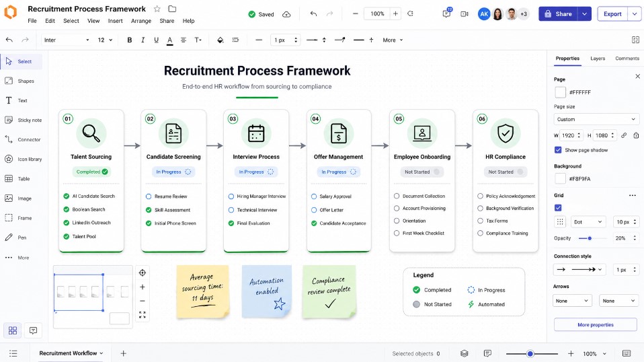Activate the Pen tool

15,238
